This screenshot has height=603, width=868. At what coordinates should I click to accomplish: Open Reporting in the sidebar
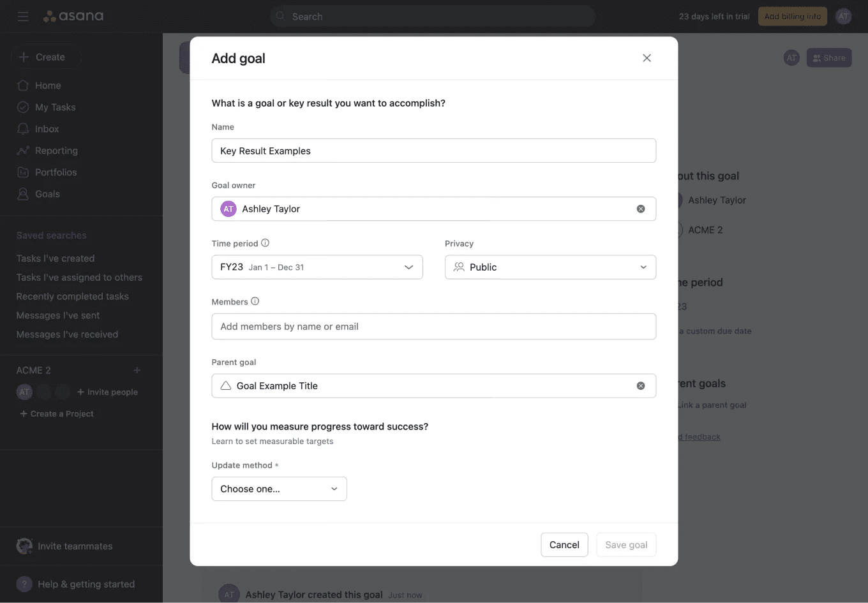(55, 150)
